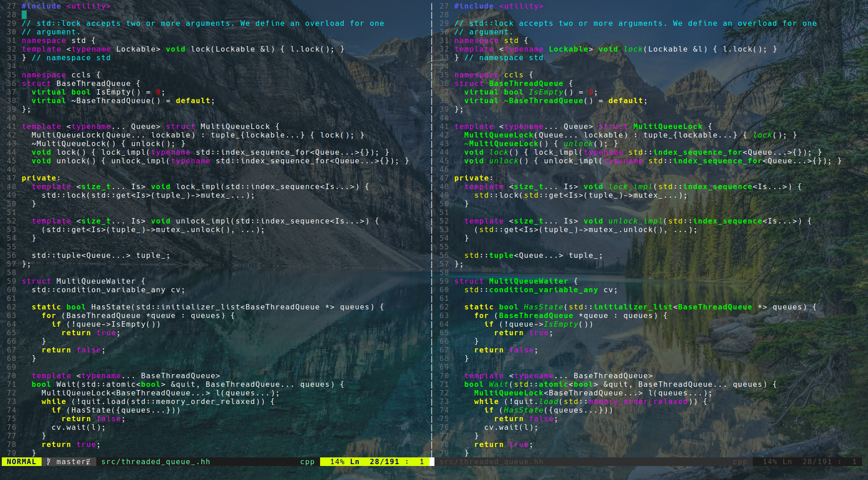Image resolution: width=868 pixels, height=480 pixels.
Task: Click 'condition_variable_any' on line 60, right pane
Action: point(543,290)
